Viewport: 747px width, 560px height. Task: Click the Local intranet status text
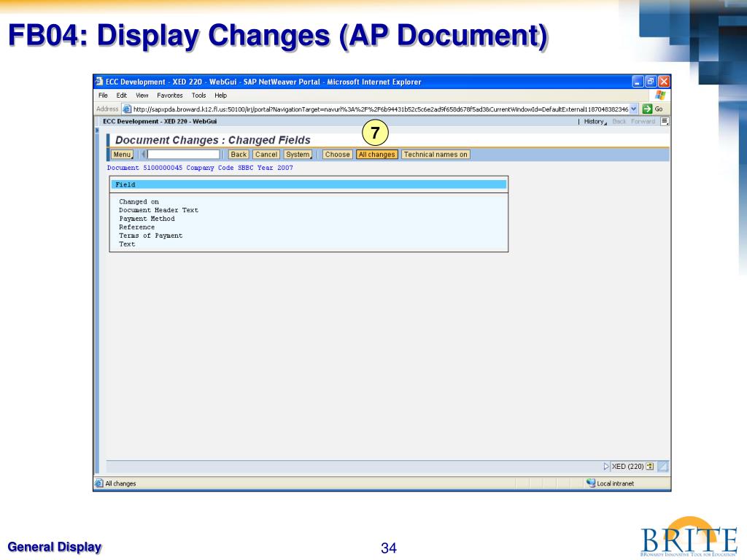tap(616, 483)
